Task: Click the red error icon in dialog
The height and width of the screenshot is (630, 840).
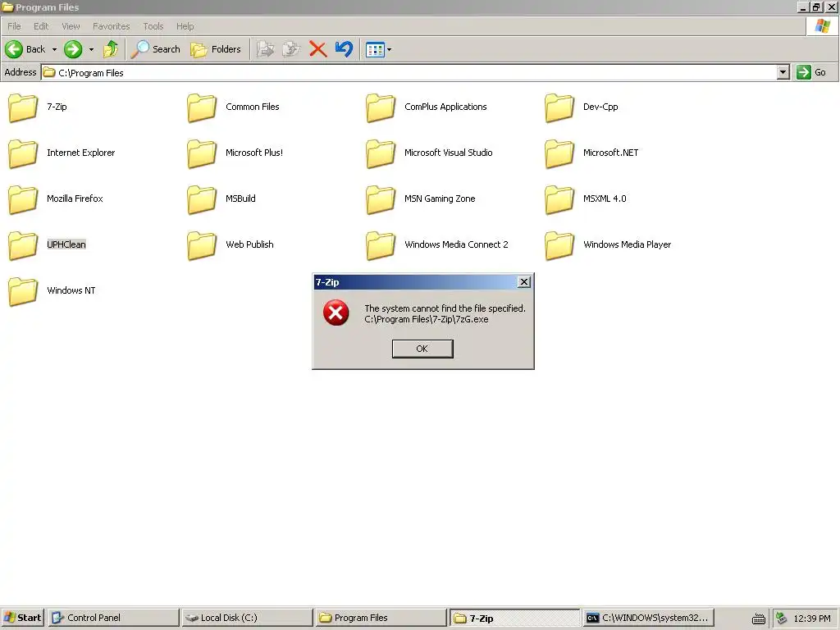Action: point(336,313)
